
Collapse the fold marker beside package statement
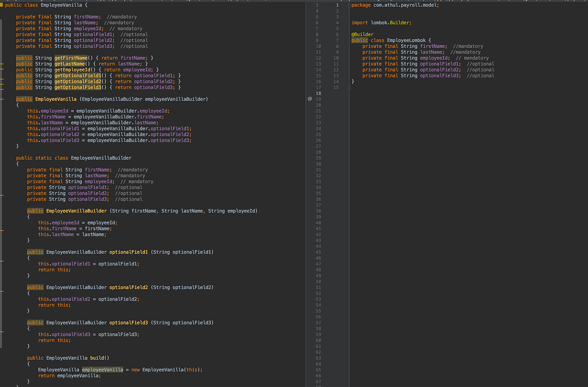coord(349,5)
